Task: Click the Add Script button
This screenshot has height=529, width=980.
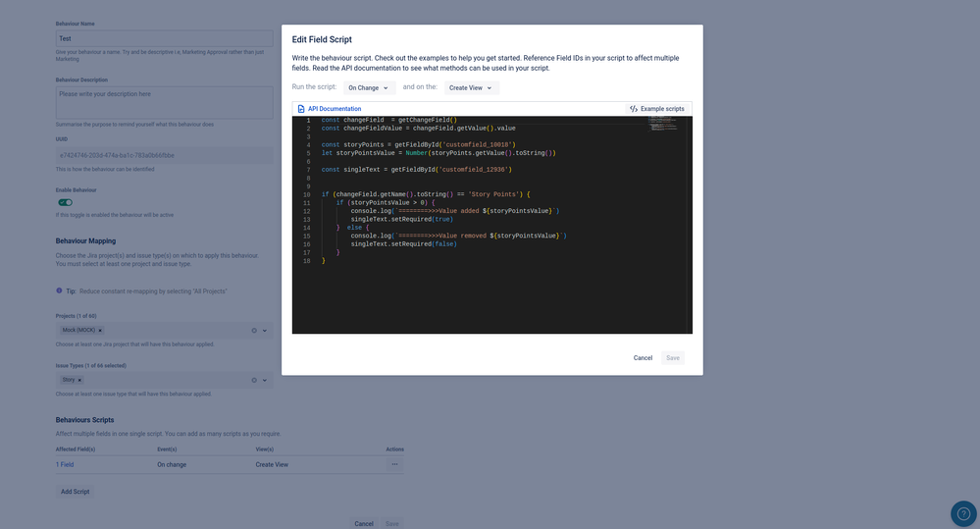Action: point(75,492)
